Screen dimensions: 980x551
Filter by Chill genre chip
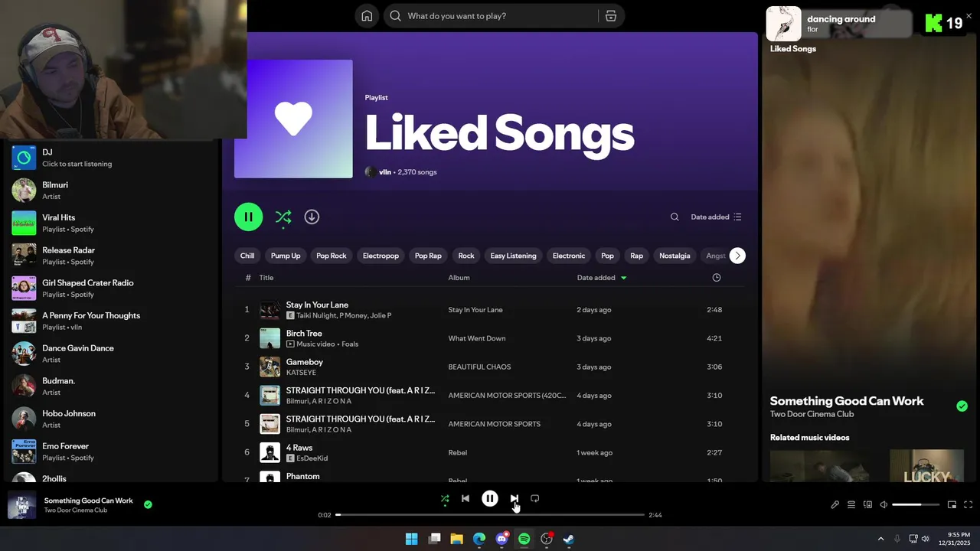pos(247,256)
